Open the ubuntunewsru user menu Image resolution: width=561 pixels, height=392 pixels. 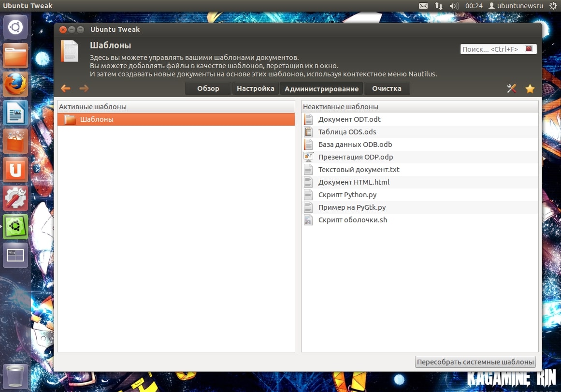coord(516,6)
